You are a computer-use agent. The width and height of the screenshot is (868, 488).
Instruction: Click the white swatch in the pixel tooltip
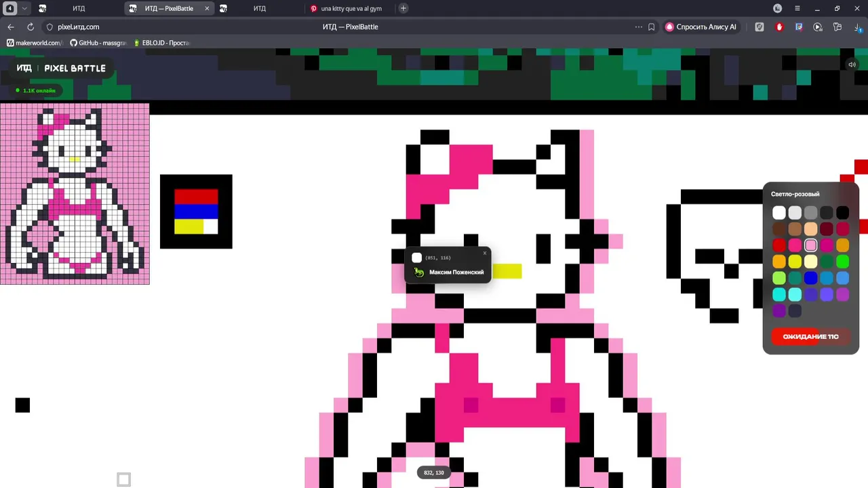click(417, 258)
